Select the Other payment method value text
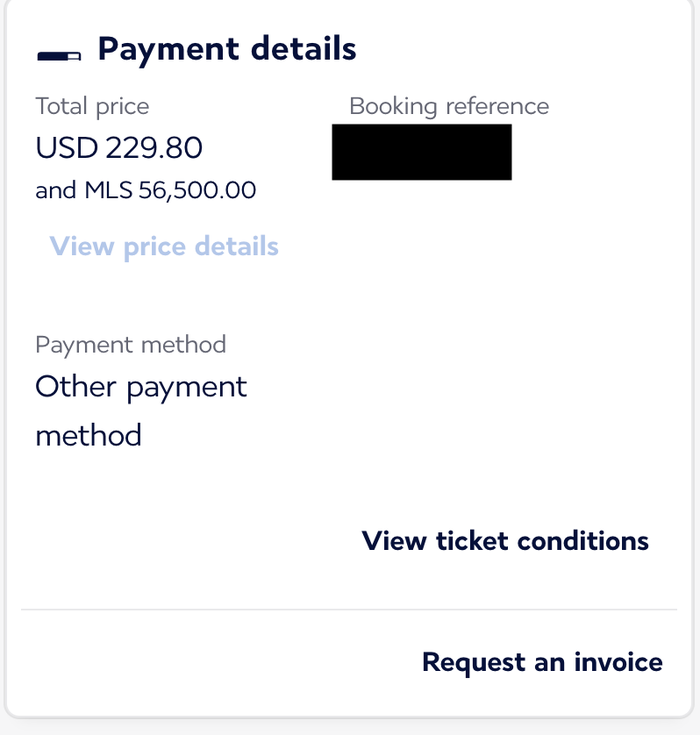The width and height of the screenshot is (700, 735). pos(141,411)
